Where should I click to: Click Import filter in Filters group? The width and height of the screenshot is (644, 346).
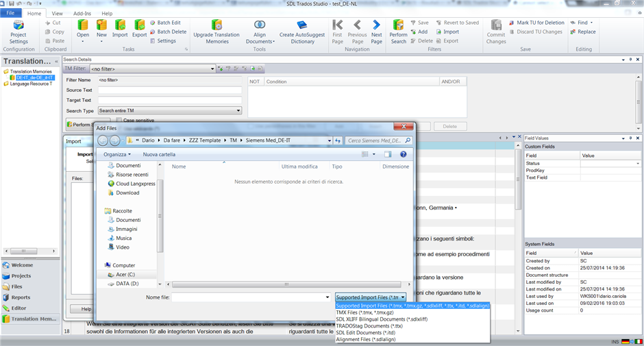pos(447,32)
